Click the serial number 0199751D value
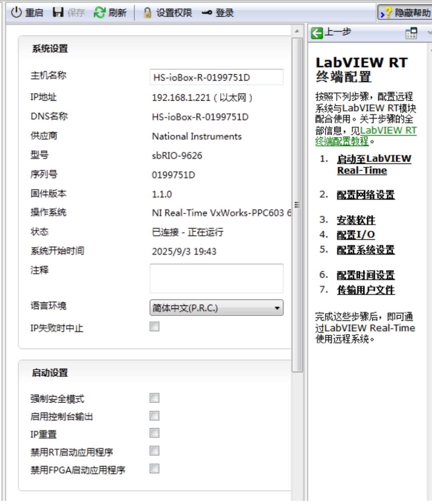 (x=173, y=175)
